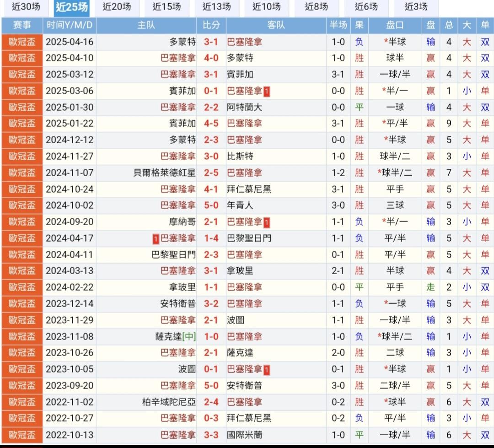Click away team 國際米蘭
494x448 pixels.
tap(244, 435)
